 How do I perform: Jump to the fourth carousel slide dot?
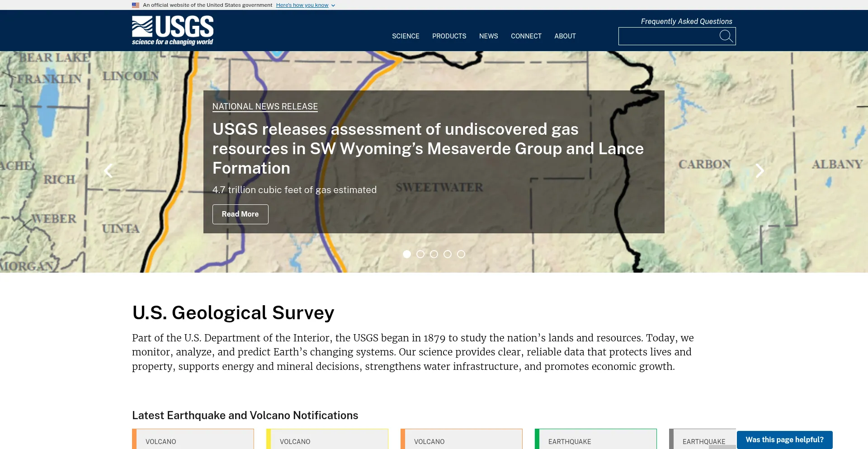pyautogui.click(x=448, y=254)
